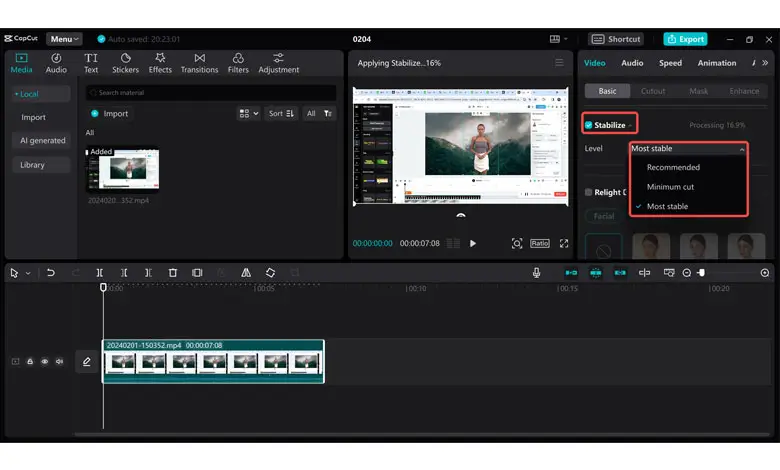Play the preview video
780x470 pixels.
point(473,243)
